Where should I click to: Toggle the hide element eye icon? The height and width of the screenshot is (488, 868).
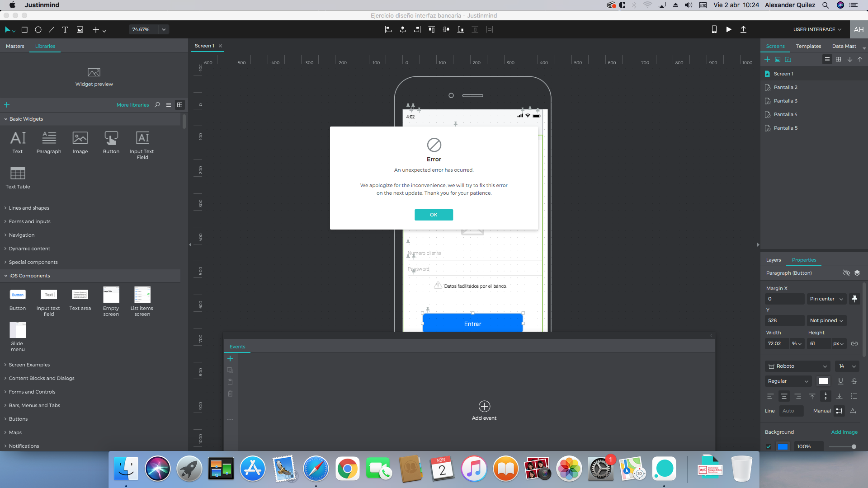point(846,273)
